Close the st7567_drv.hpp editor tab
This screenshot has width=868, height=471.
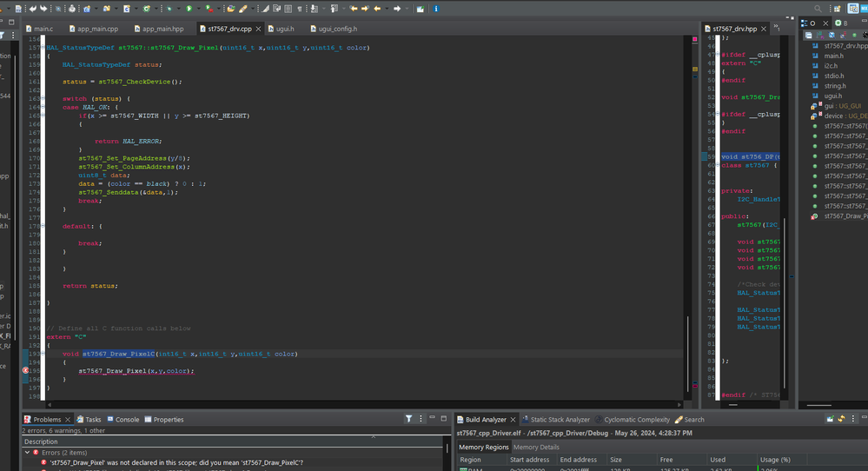coord(764,29)
